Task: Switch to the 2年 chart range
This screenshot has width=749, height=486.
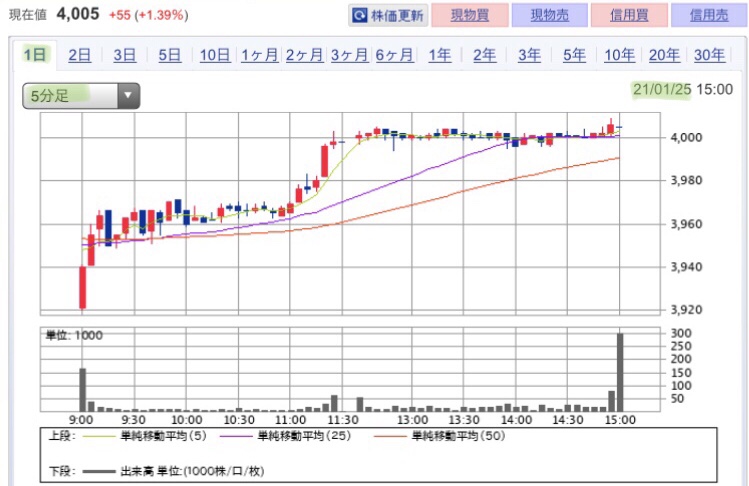Action: tap(484, 55)
